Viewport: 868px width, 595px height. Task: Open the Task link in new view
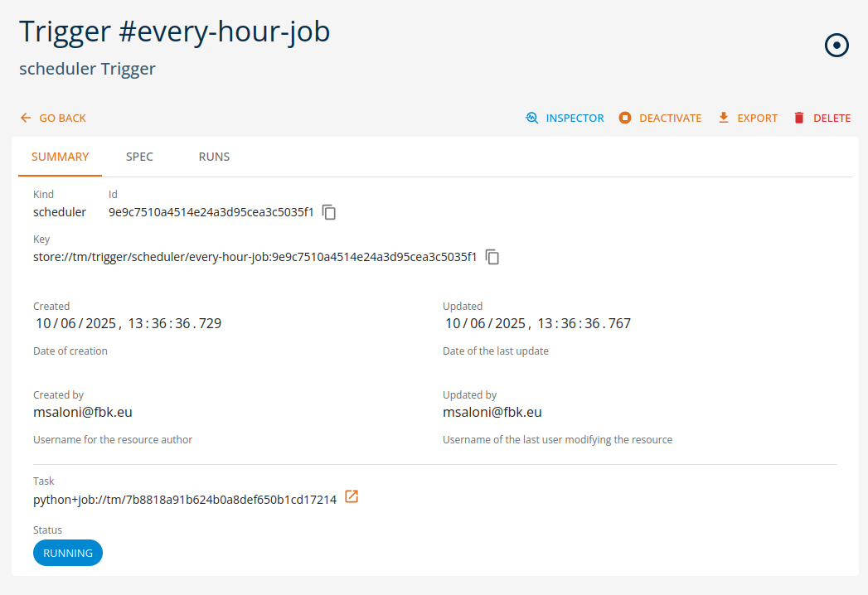click(x=352, y=497)
